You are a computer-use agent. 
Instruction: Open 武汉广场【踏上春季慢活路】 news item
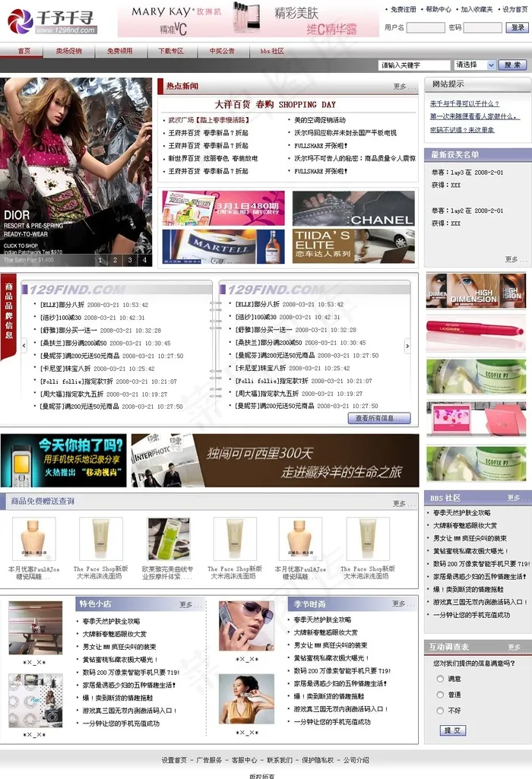click(x=209, y=120)
